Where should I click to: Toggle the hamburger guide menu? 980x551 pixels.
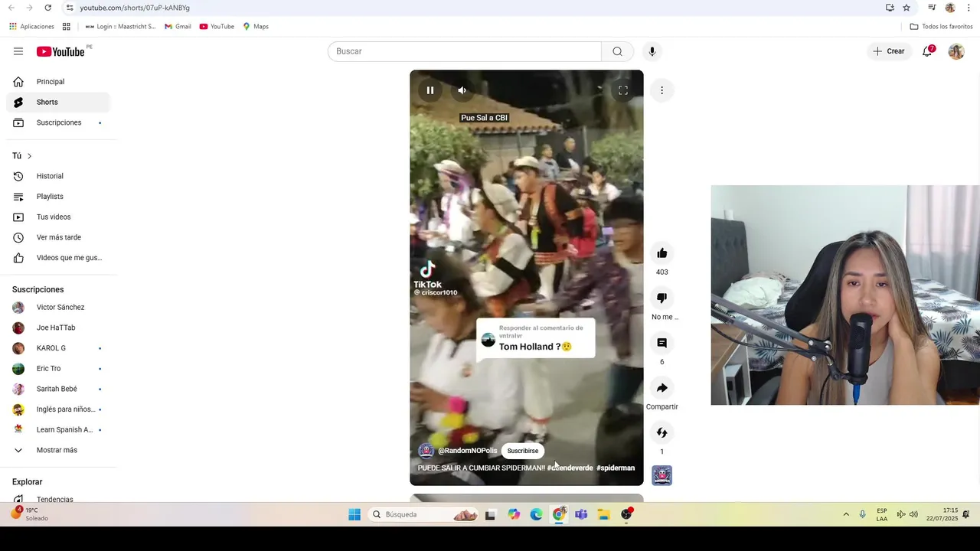point(18,51)
